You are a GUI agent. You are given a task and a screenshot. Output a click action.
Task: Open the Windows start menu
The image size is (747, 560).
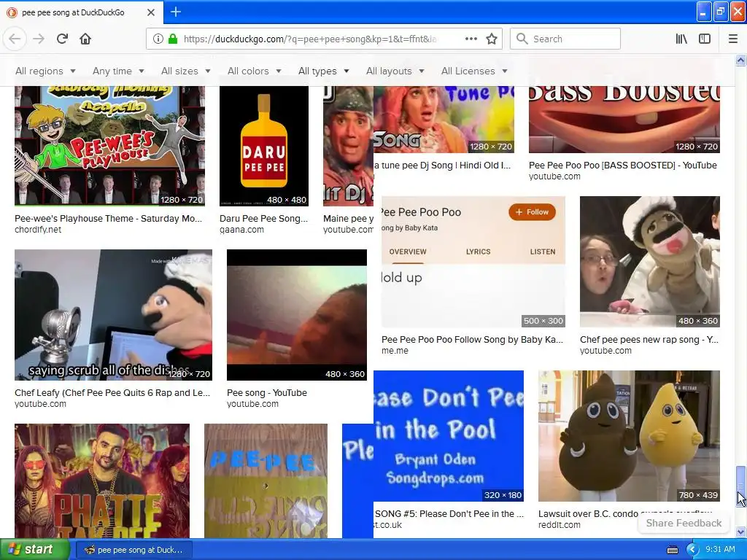click(34, 549)
